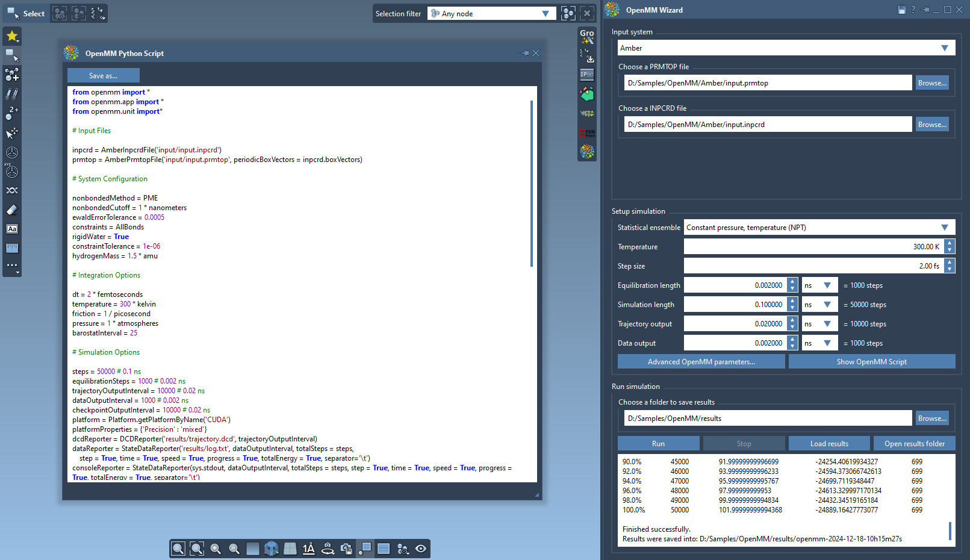Screen dimensions: 970x560
Task: Click the PRMTOP file path field
Action: [x=768, y=83]
